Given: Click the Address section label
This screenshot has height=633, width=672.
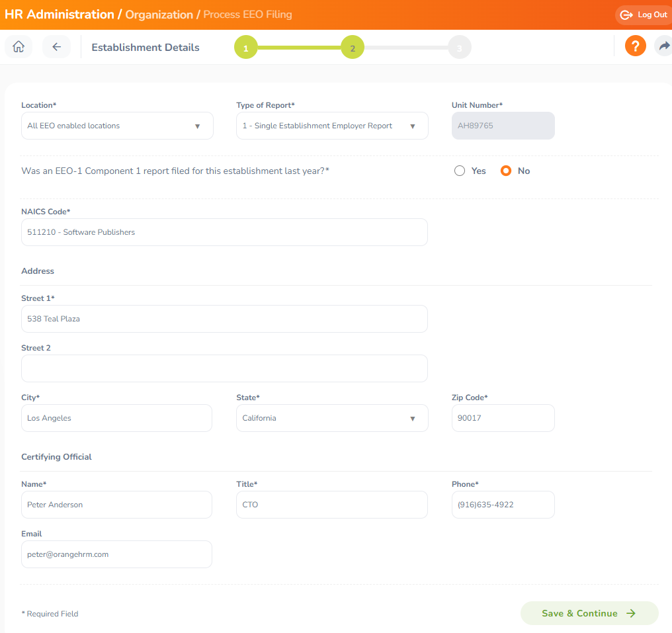Looking at the screenshot, I should click(x=38, y=271).
